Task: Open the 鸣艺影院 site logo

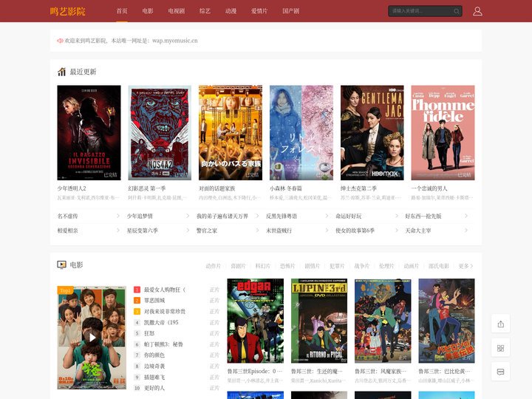Action: coord(68,11)
